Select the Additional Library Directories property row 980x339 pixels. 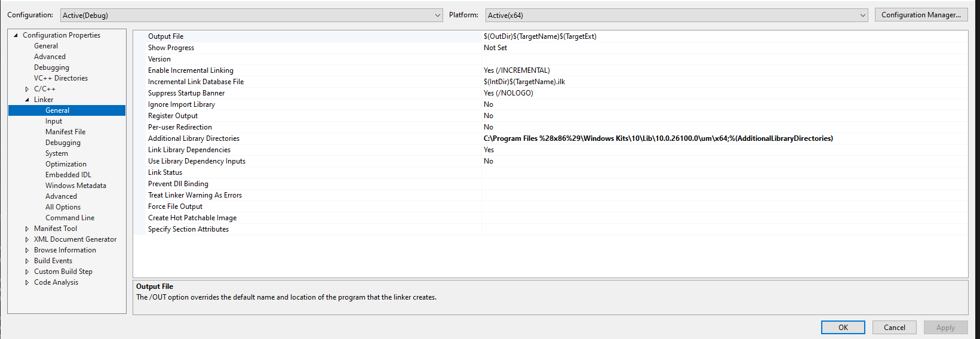193,138
